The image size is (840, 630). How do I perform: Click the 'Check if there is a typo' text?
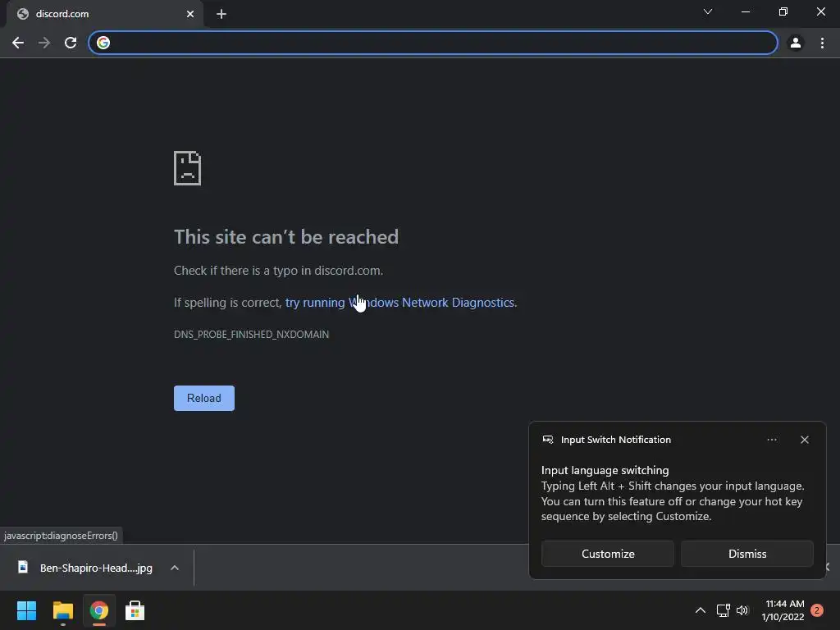click(x=278, y=271)
